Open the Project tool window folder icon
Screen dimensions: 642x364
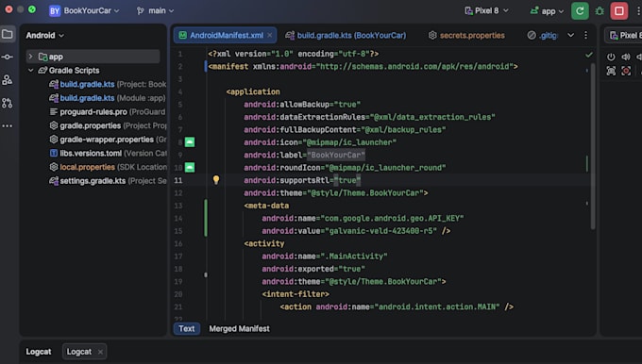pos(8,34)
